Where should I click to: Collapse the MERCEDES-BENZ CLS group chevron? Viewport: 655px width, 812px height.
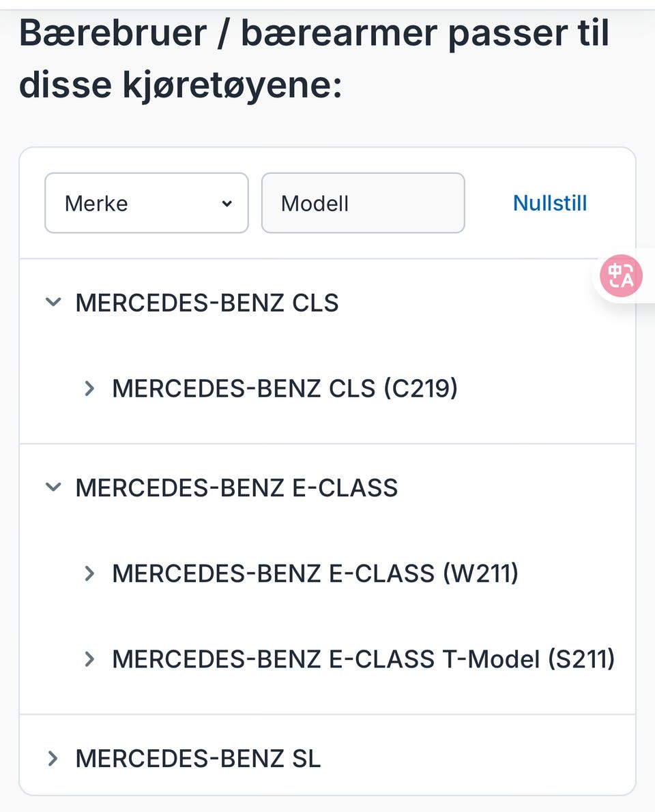(53, 302)
